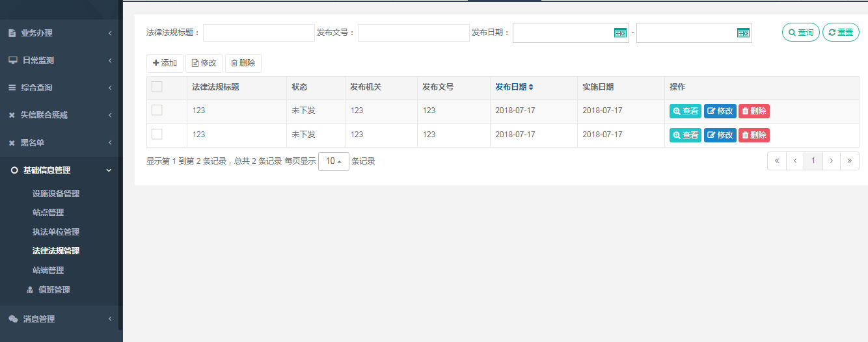This screenshot has width=868, height=342.
Task: Open the page size dropdown showing 10
Action: [x=334, y=161]
